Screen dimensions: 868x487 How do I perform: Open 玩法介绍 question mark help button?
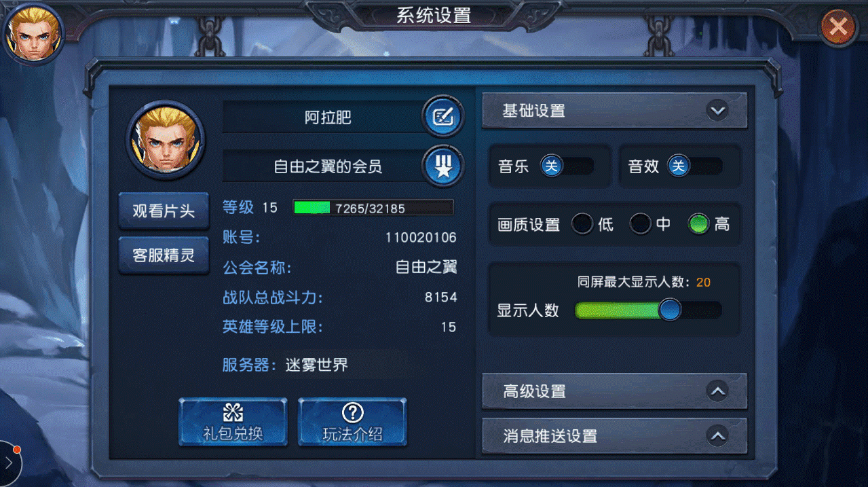pyautogui.click(x=352, y=422)
